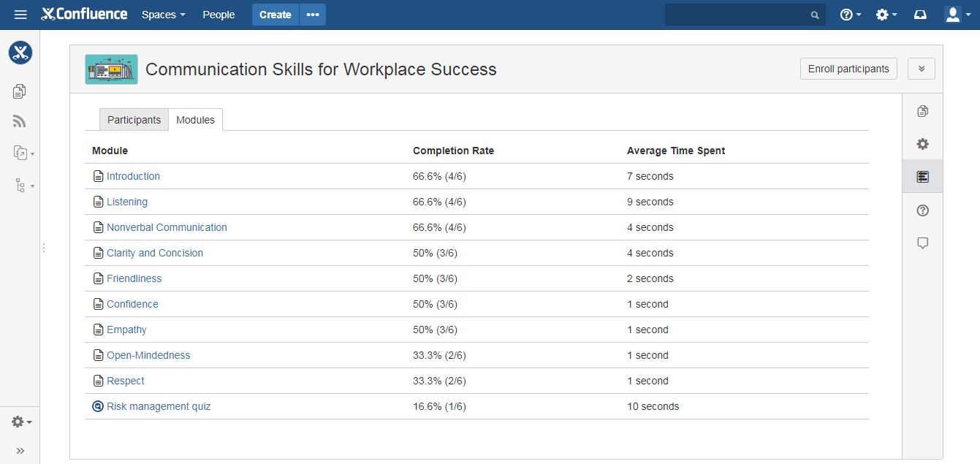Open the help question-mark icon in right panel
Screen dimensions: 980x464
922,210
